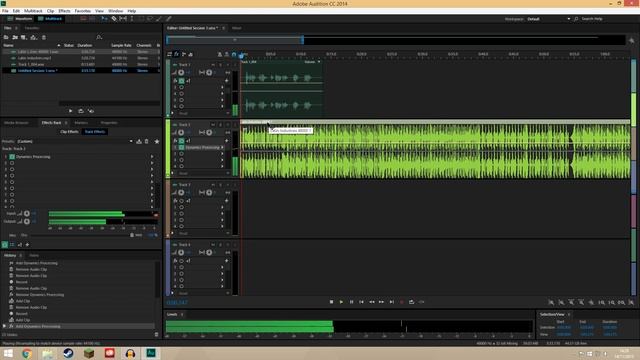The image size is (640, 360).
Task: Open Steam from Windows taskbar
Action: pyautogui.click(x=68, y=353)
